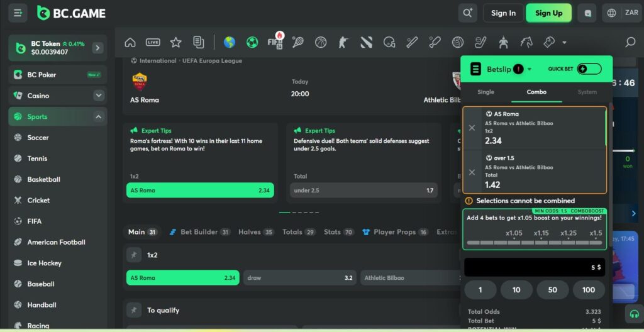Open Cricket in the sidebar

pyautogui.click(x=57, y=200)
